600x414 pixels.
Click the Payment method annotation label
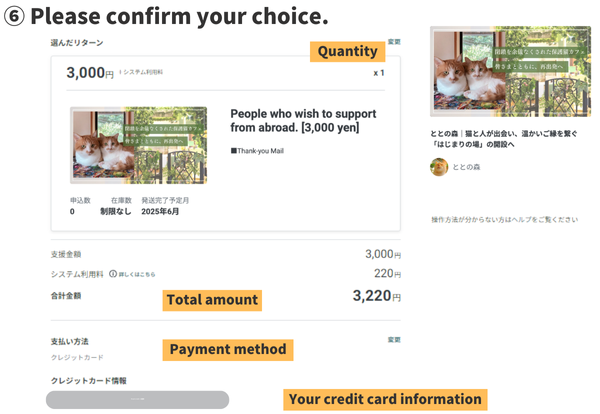pos(228,350)
